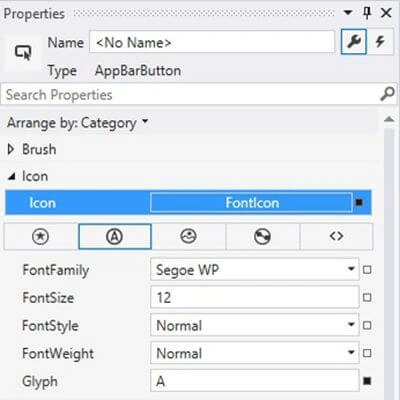The image size is (400, 400).
Task: Select the custom XAML icon type button
Action: click(x=336, y=237)
